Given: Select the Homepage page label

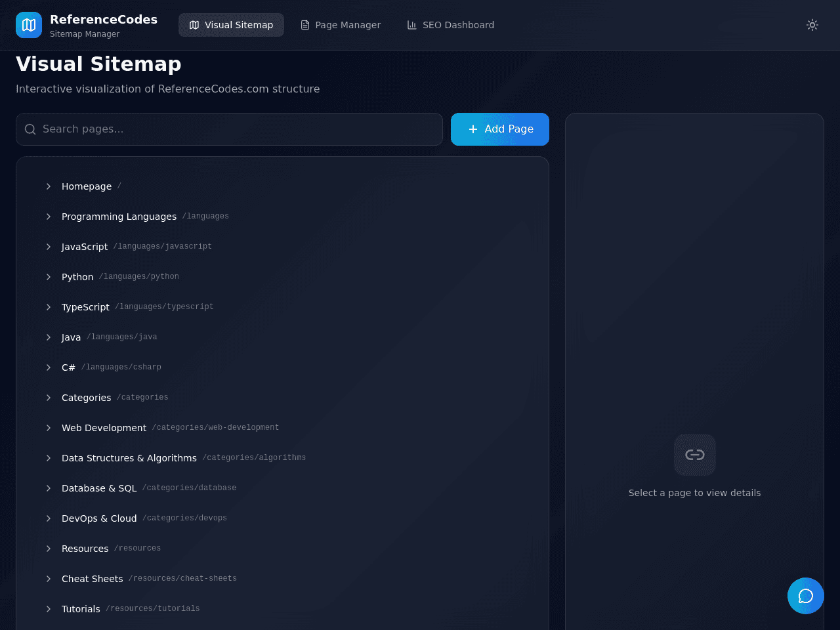Looking at the screenshot, I should pyautogui.click(x=87, y=186).
